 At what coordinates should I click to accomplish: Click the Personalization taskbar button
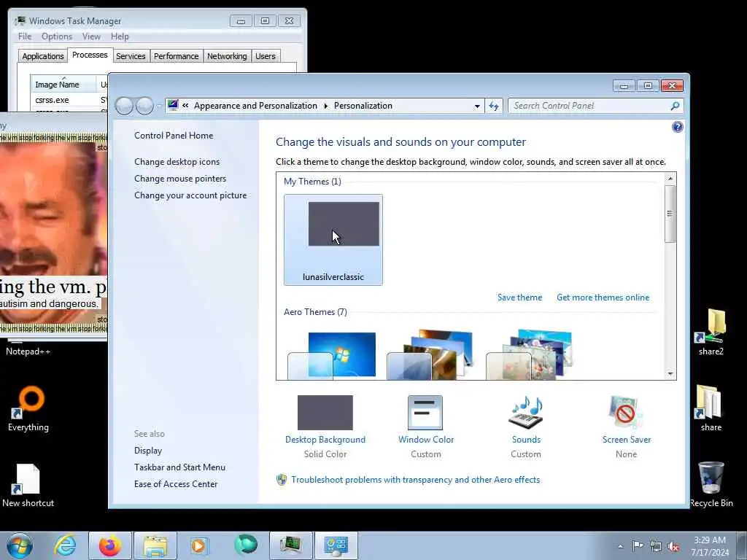(336, 545)
